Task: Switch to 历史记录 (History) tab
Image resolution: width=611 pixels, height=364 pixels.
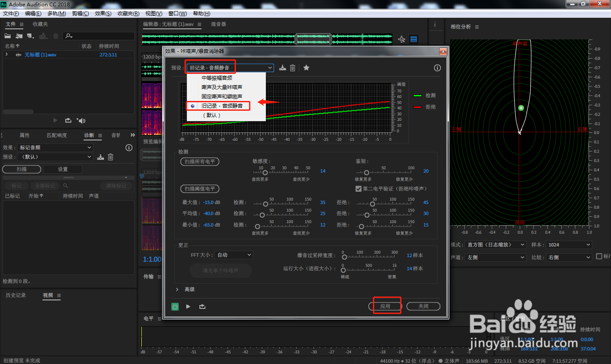Action: [16, 295]
